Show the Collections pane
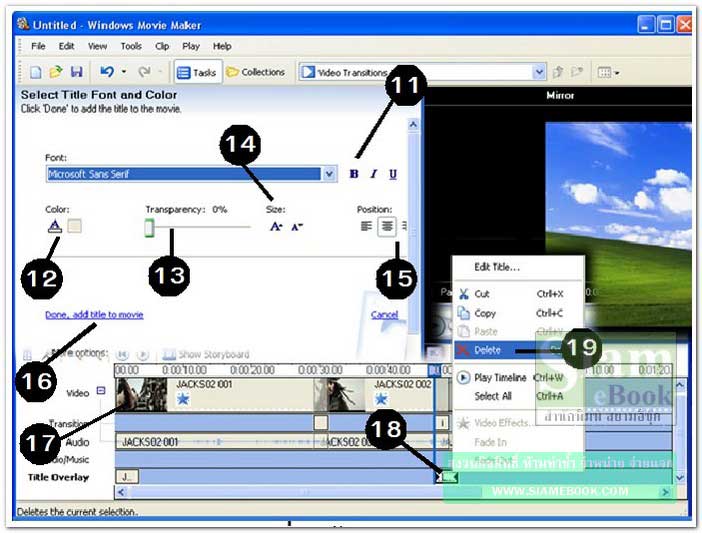 [x=256, y=72]
